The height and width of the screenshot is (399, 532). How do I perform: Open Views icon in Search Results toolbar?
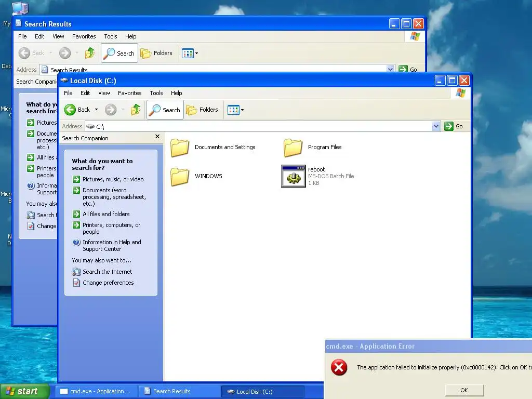click(188, 54)
